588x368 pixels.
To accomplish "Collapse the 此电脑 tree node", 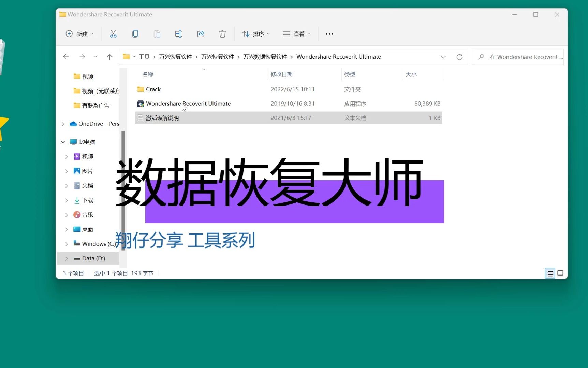I will click(x=63, y=142).
